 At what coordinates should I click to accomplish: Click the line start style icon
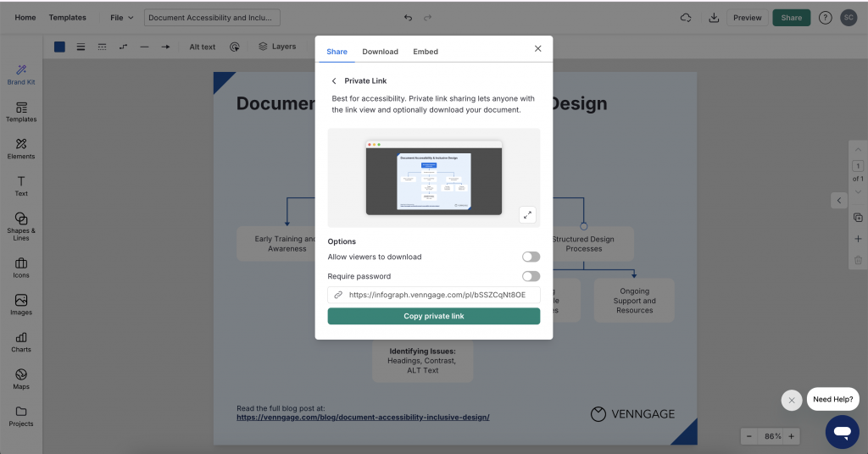coord(144,47)
